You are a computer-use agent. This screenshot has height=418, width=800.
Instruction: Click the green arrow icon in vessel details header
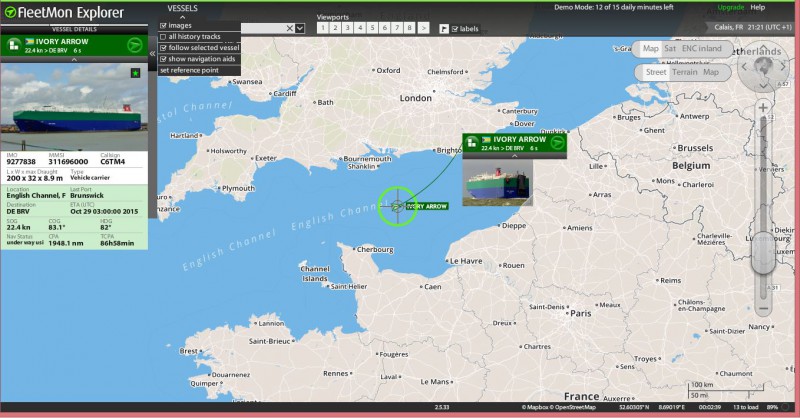pyautogui.click(x=135, y=45)
